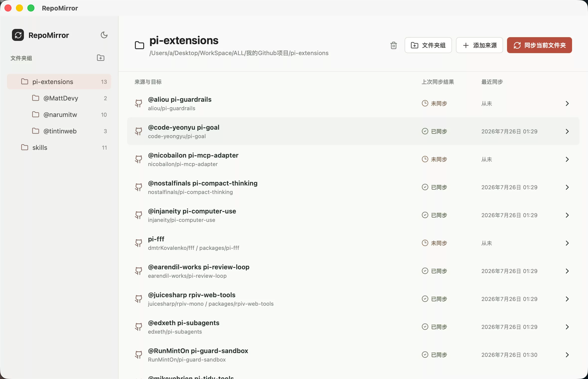Click earendil-works/pi-review-loop repository path text
The width and height of the screenshot is (588, 379).
(x=187, y=276)
